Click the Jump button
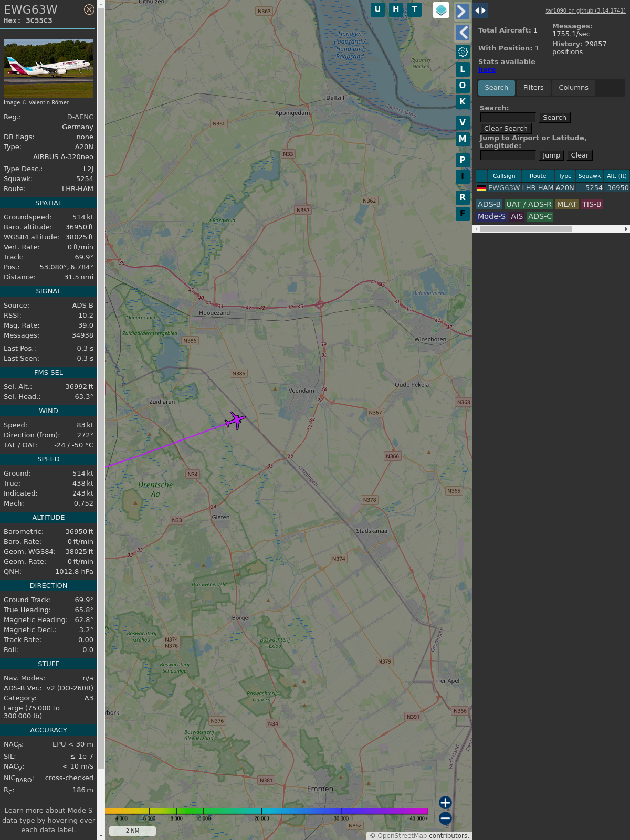The image size is (630, 840). click(551, 155)
